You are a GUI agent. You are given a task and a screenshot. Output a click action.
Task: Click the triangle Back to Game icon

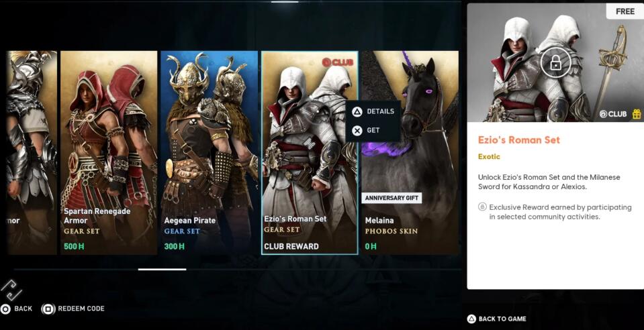[x=472, y=319]
